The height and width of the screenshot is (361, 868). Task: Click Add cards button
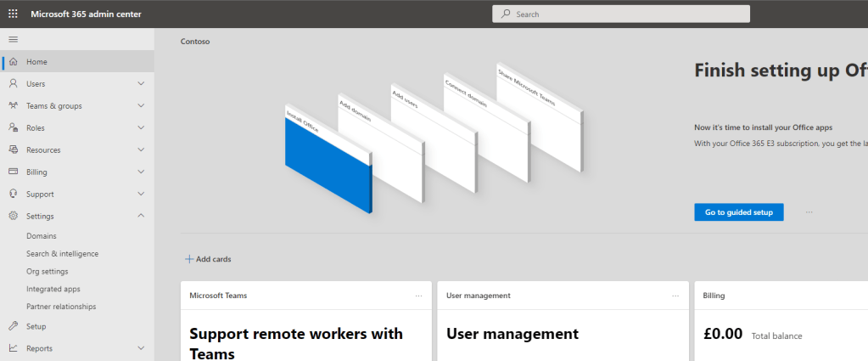[x=208, y=259]
